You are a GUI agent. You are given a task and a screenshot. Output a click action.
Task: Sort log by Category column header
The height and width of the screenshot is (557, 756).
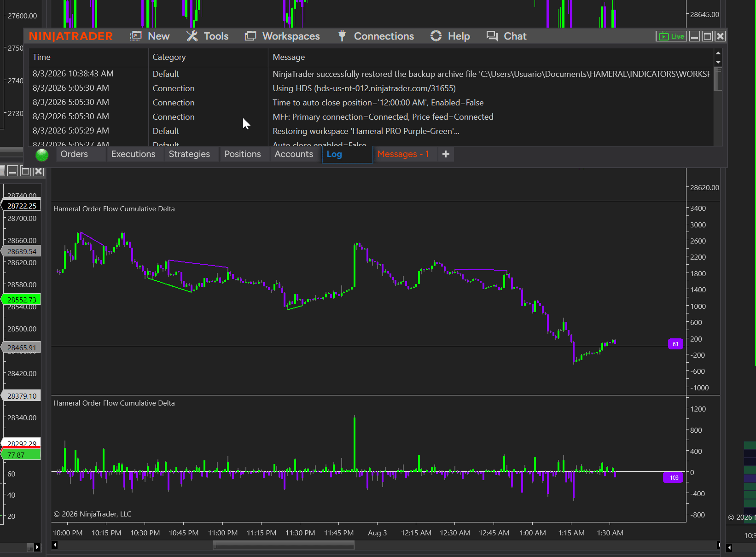208,57
